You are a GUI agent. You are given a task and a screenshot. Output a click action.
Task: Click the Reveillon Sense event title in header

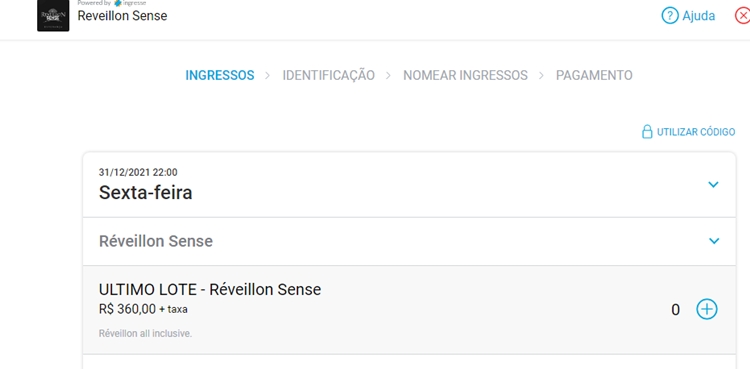(x=122, y=16)
